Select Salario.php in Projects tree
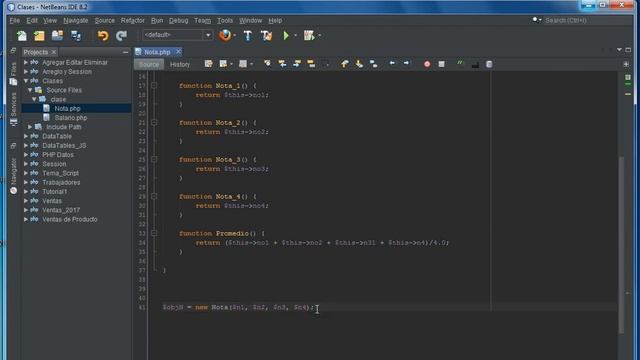640x360 pixels. point(71,118)
